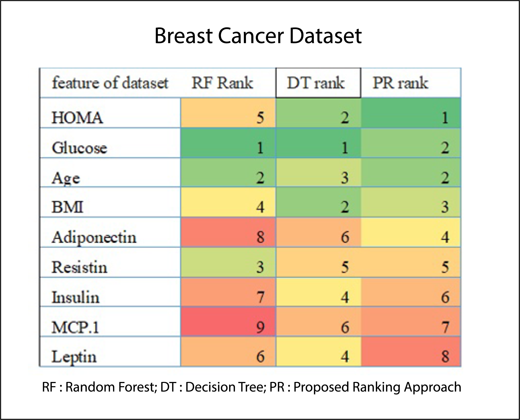Image resolution: width=520 pixels, height=420 pixels.
Task: Click the Breast Cancer Dataset title
Action: click(258, 36)
